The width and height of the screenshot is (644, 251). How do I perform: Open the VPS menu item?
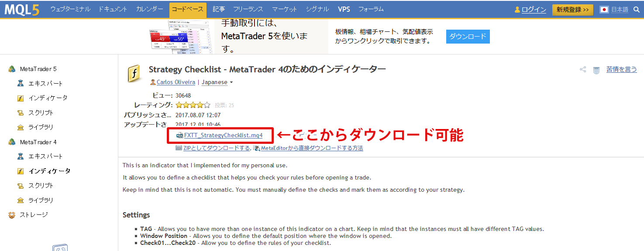click(344, 9)
